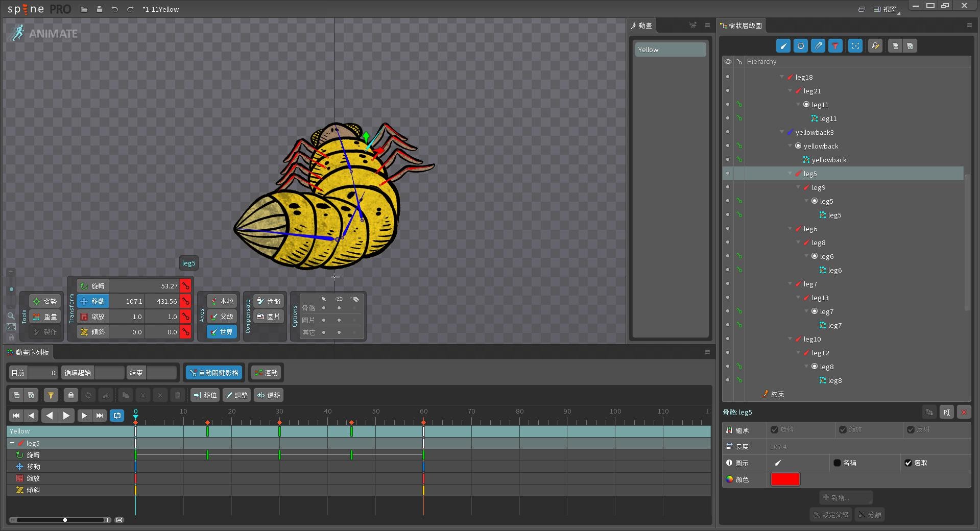Image resolution: width=980 pixels, height=531 pixels.
Task: Open the find and replace tool
Action: [x=875, y=46]
